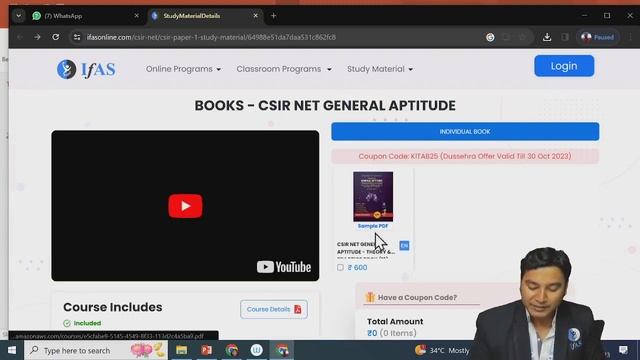The width and height of the screenshot is (640, 360).
Task: Open tab search dropdown arrow
Action: coord(18,16)
